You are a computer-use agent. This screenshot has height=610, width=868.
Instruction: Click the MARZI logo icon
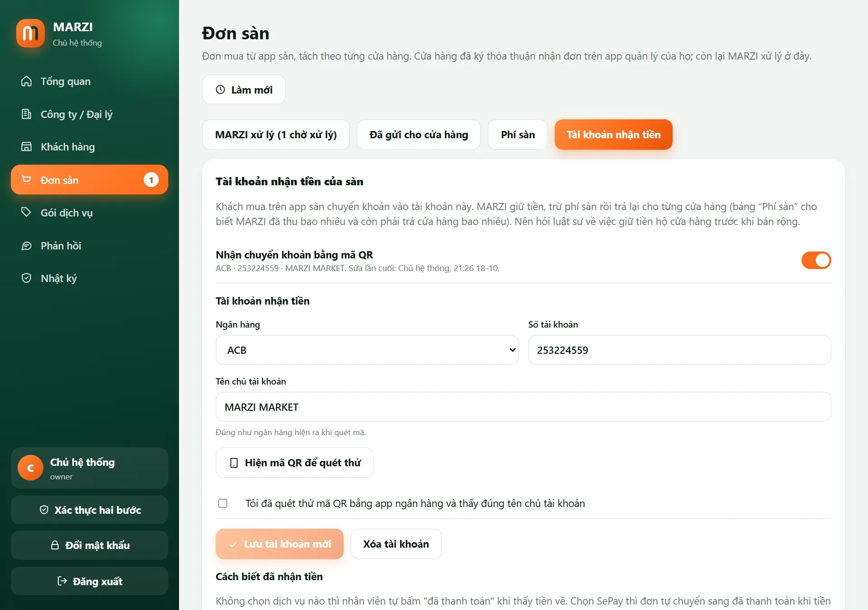30,33
